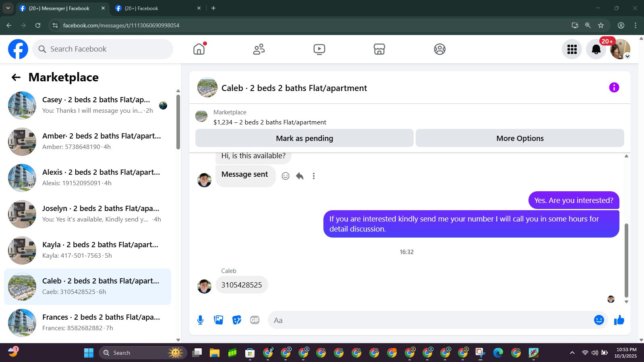
Task: Open the taskbar clock and date
Action: [626, 353]
